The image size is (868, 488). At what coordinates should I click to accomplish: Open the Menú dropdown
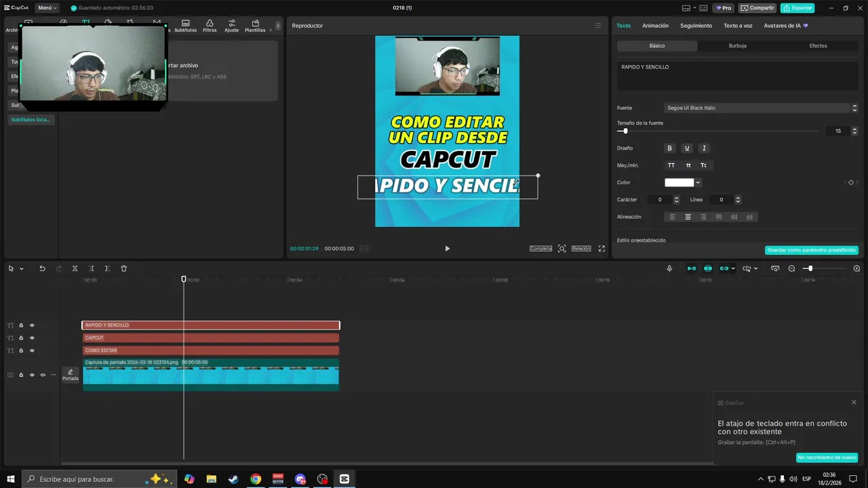(x=47, y=8)
